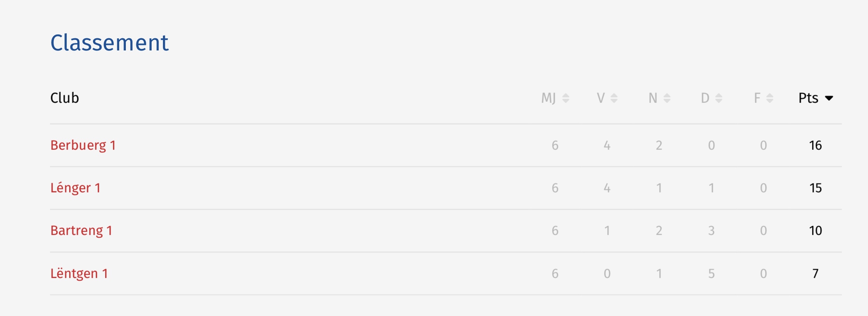Click the D column sort icon
The image size is (868, 316).
click(719, 98)
